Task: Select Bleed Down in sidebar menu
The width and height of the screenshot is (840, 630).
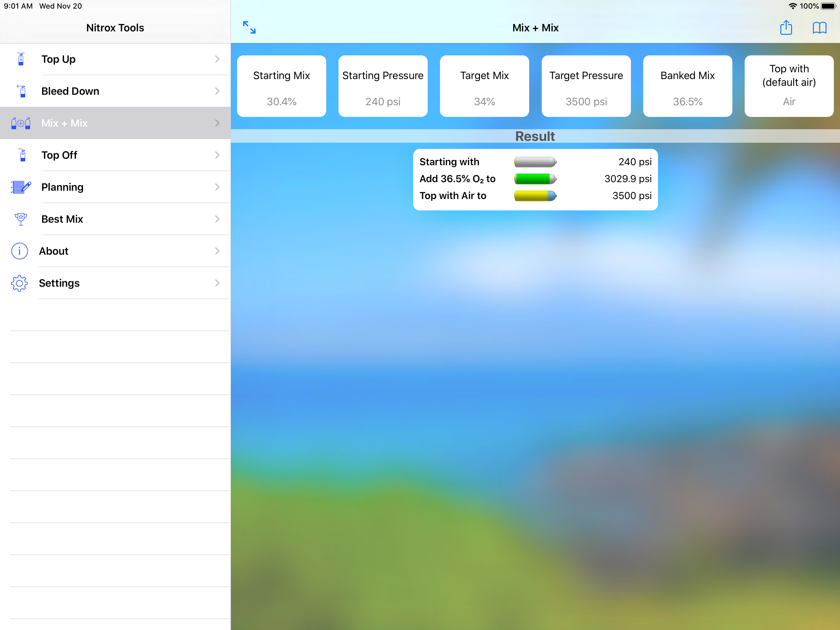Action: 70,91
